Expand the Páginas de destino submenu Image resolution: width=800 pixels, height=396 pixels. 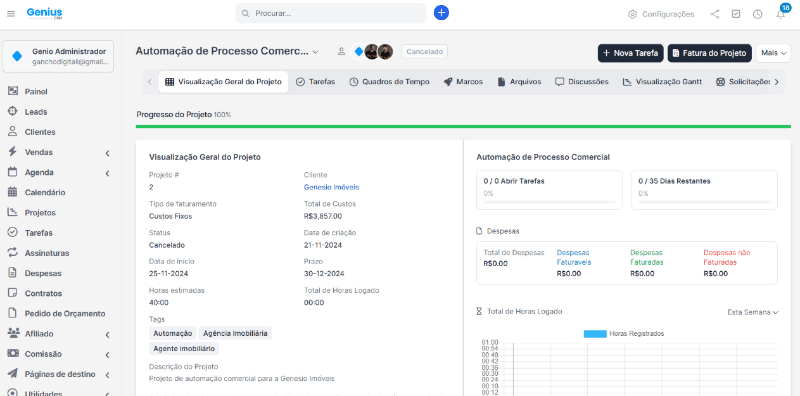pos(108,375)
